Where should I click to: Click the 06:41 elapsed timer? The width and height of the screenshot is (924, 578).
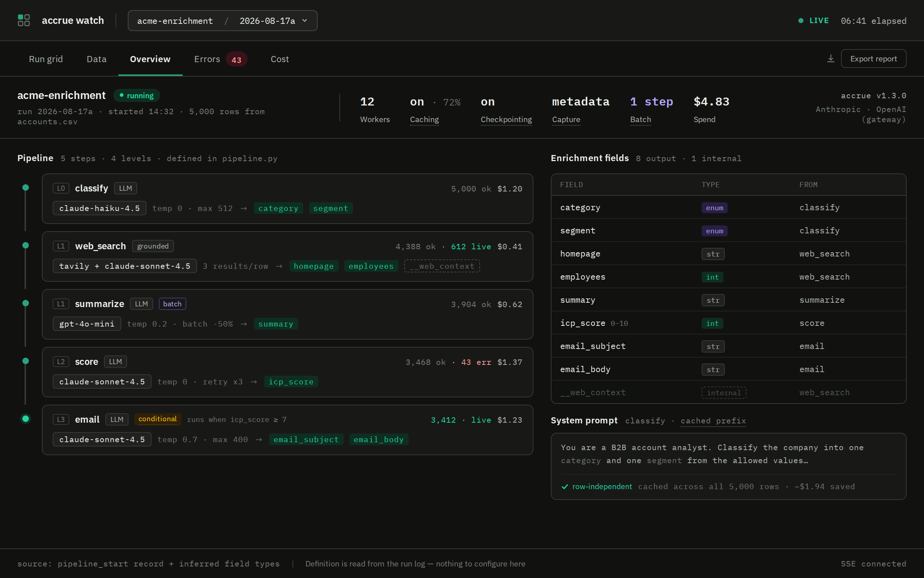873,21
